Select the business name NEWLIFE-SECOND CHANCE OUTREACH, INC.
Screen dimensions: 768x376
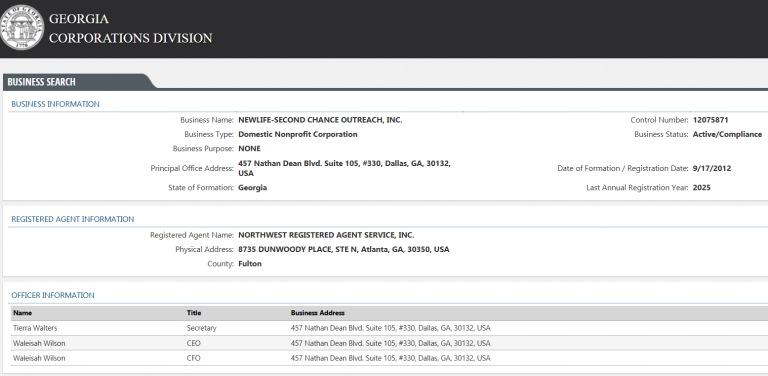coord(320,120)
